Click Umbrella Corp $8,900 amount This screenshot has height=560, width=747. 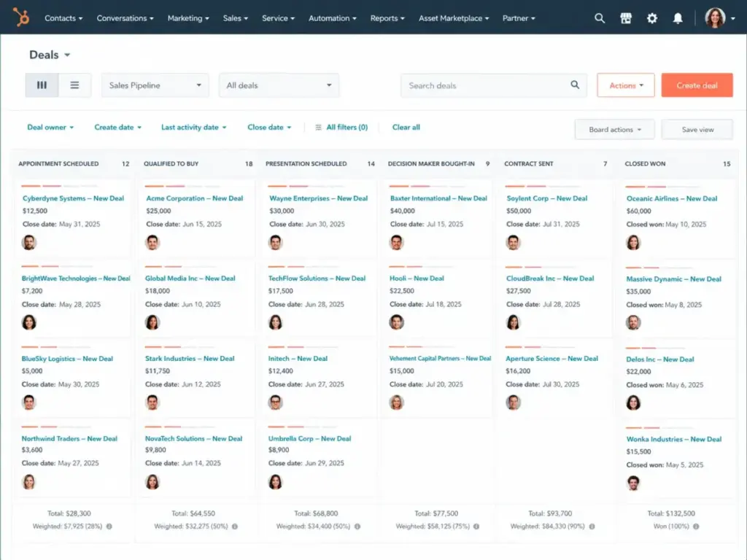pos(279,449)
